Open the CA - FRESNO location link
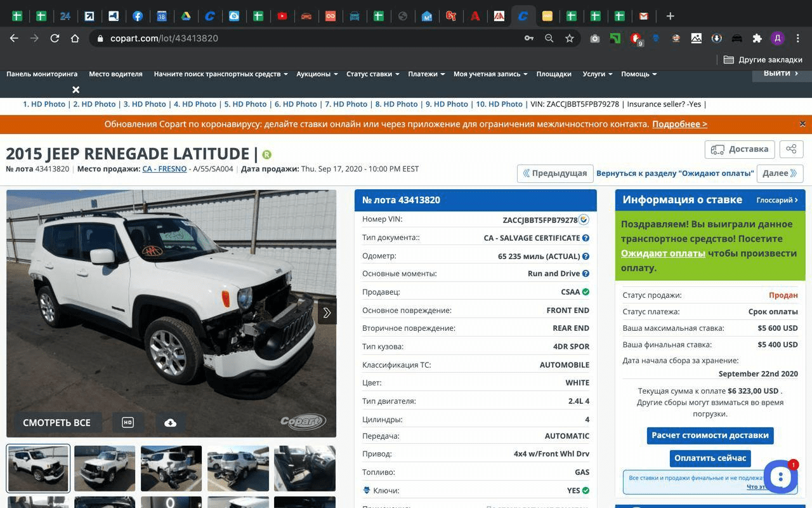The height and width of the screenshot is (508, 812). pyautogui.click(x=164, y=169)
